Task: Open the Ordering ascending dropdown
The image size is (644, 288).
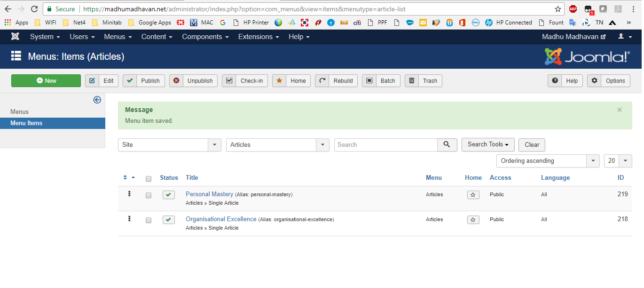Action: click(x=548, y=160)
